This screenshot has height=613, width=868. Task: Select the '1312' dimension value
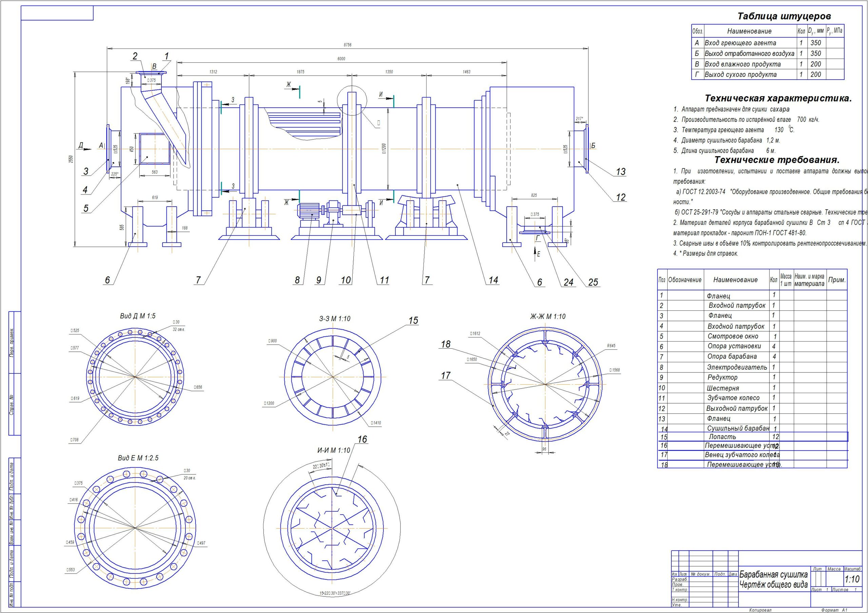click(213, 71)
